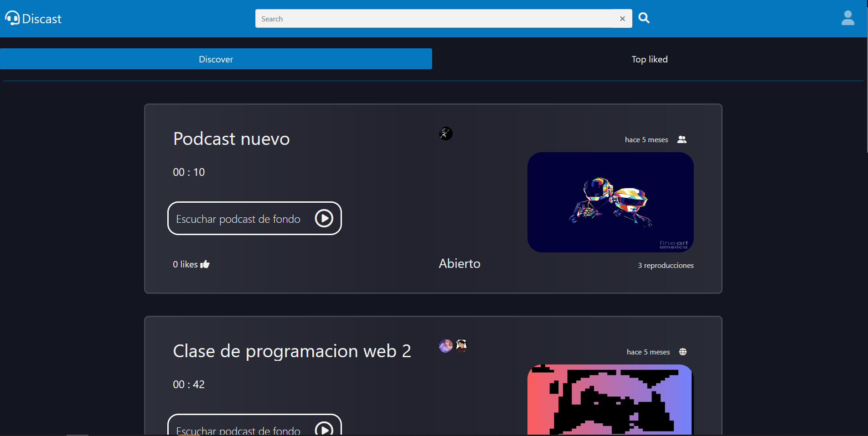The image size is (868, 436).
Task: Open the user profile icon
Action: tap(847, 18)
